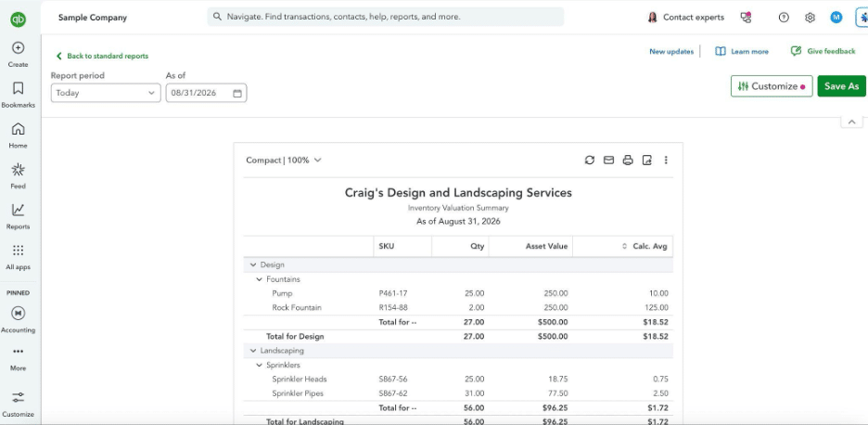This screenshot has height=425, width=868.
Task: Click Contact experts button
Action: click(686, 18)
